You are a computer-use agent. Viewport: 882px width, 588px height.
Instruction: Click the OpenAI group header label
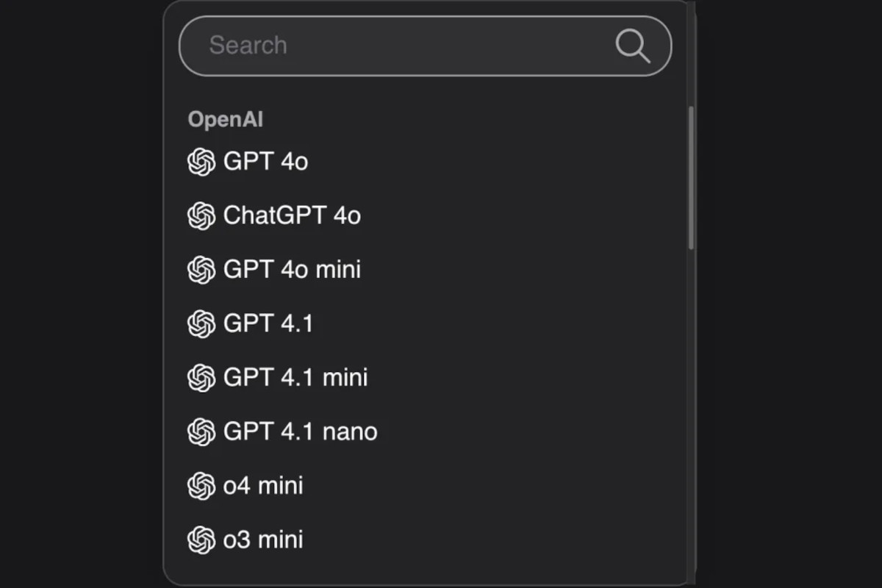pos(225,119)
